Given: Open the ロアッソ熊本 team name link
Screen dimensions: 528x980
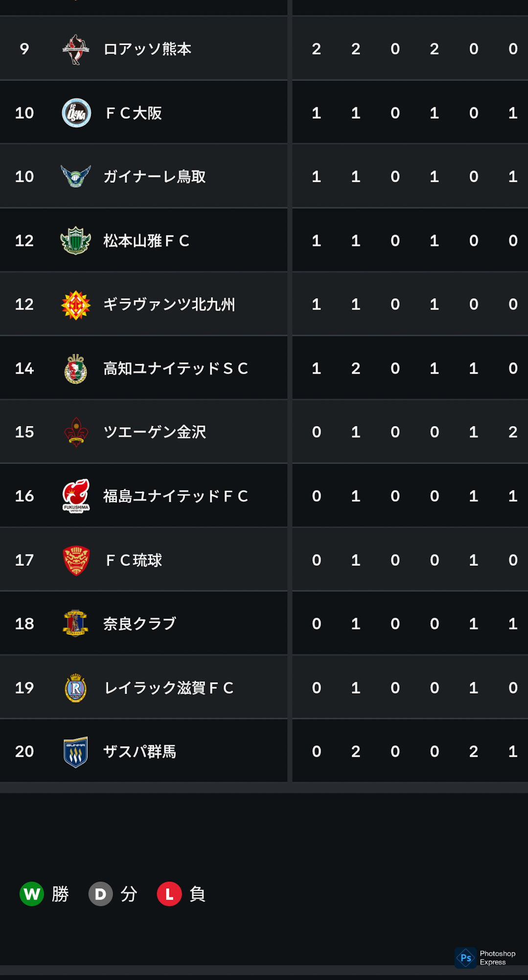Looking at the screenshot, I should click(x=147, y=49).
